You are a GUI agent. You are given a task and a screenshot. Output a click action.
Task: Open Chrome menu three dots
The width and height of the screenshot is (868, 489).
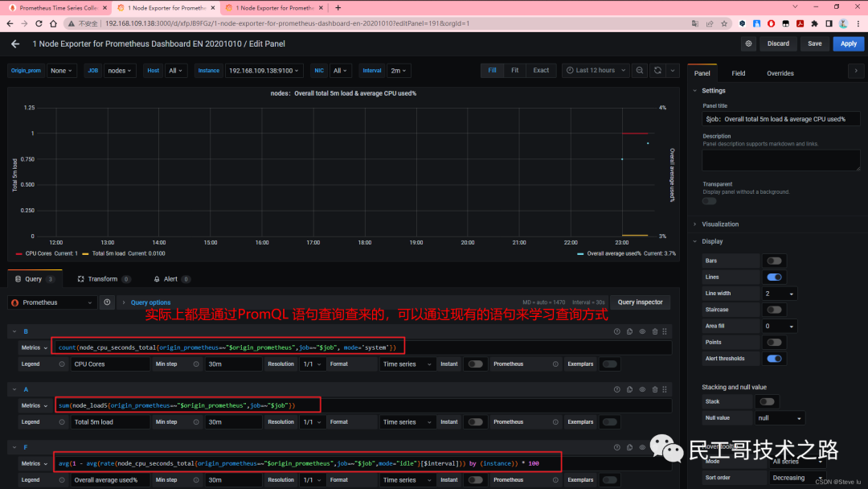(x=858, y=24)
